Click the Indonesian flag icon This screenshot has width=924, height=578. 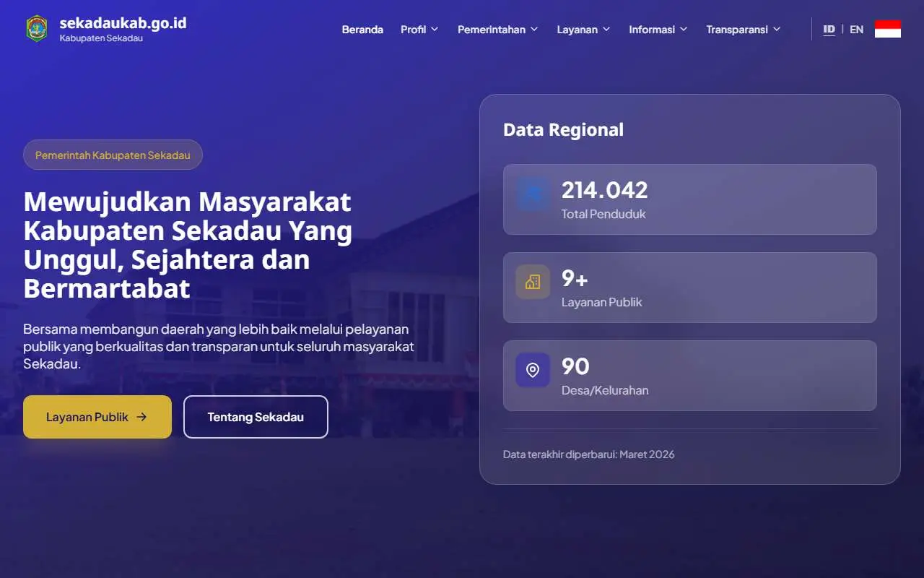coord(887,29)
